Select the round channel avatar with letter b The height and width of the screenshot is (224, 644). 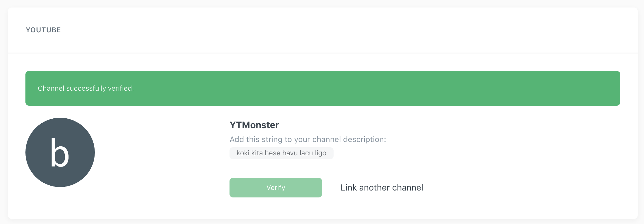click(60, 152)
